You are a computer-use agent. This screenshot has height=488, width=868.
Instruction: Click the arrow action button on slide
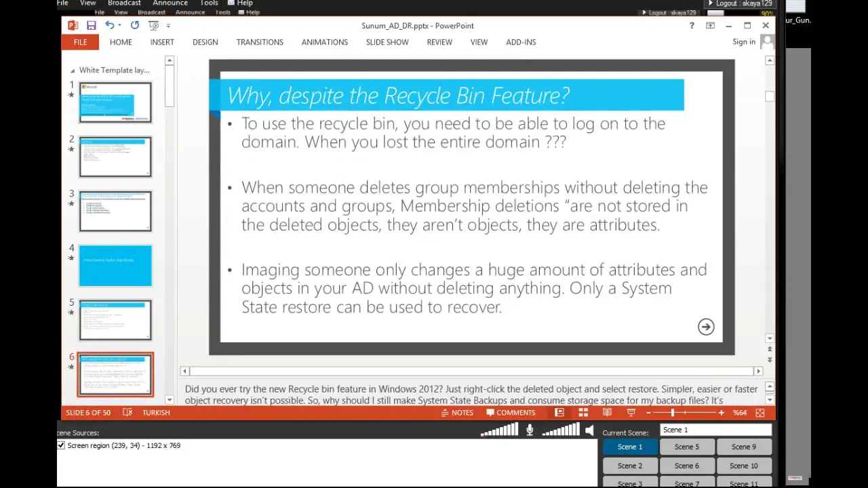(x=706, y=327)
